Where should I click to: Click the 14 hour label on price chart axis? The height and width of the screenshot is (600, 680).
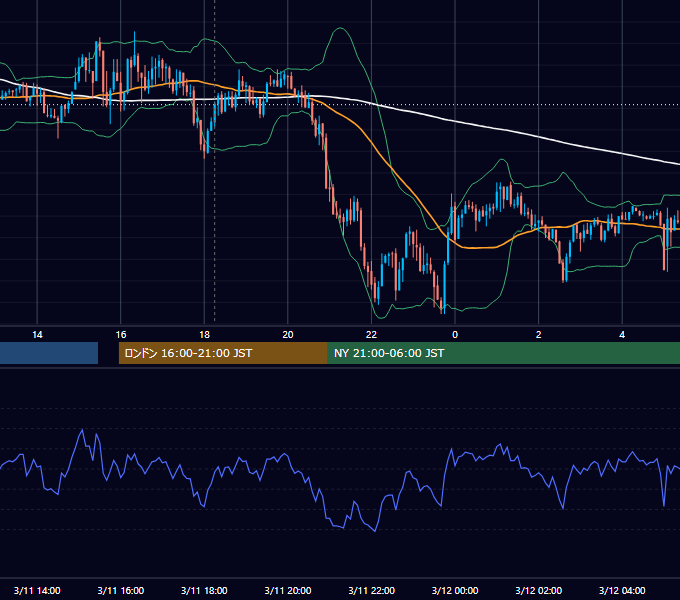[x=37, y=335]
